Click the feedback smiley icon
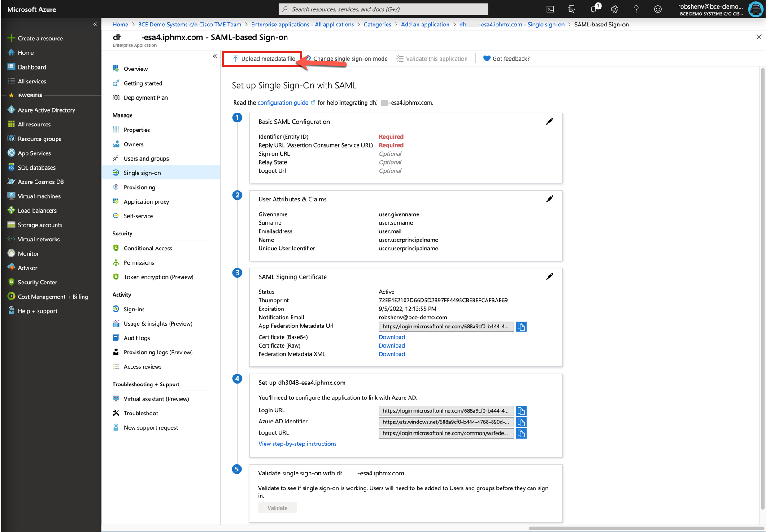 (658, 9)
